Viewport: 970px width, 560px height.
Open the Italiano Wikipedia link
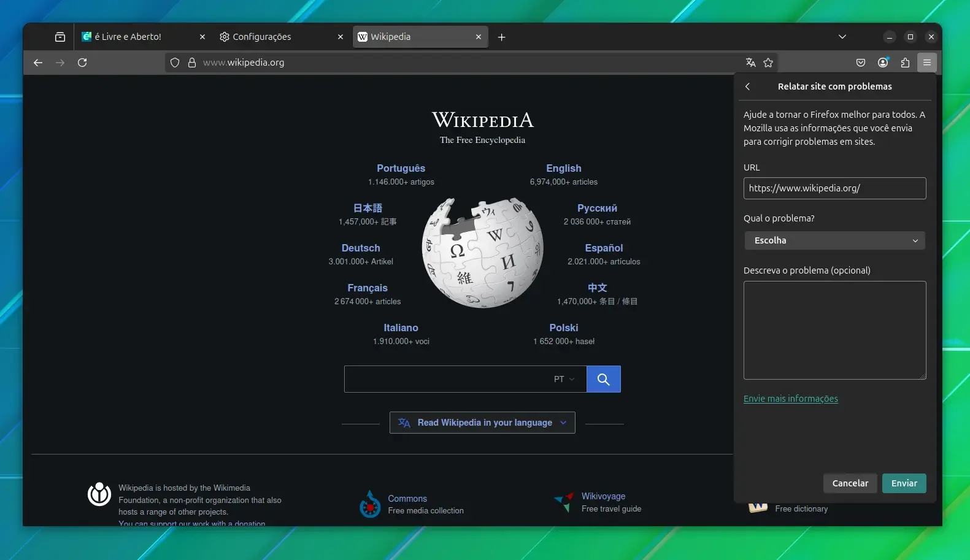coord(401,328)
